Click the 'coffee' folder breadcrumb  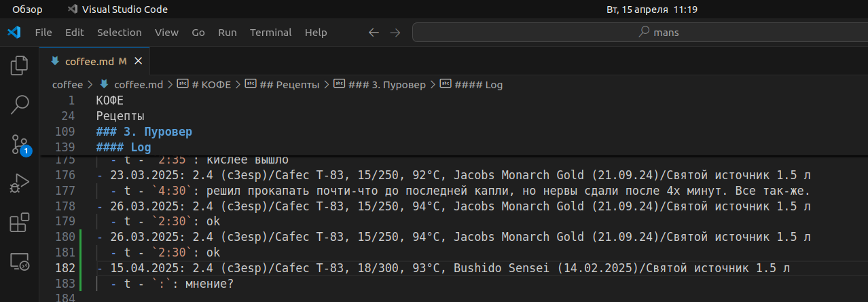(67, 85)
